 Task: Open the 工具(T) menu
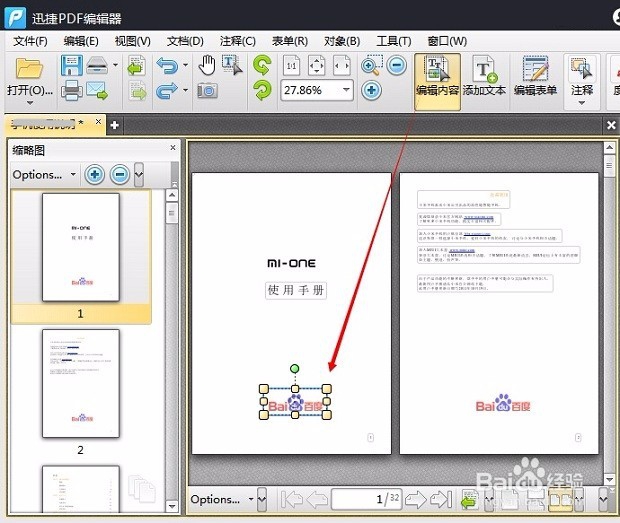(394, 41)
